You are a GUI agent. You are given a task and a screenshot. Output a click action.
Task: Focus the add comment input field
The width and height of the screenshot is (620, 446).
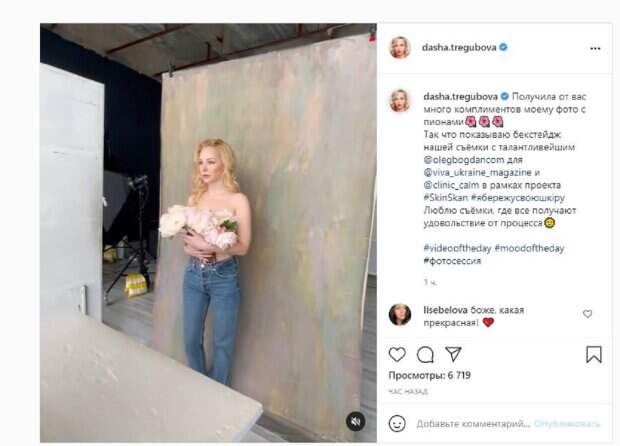473,424
